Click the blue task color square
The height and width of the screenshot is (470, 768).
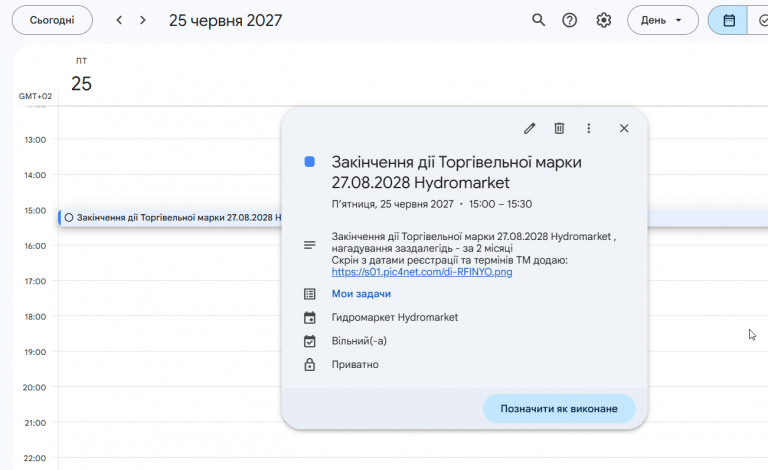[x=310, y=162]
